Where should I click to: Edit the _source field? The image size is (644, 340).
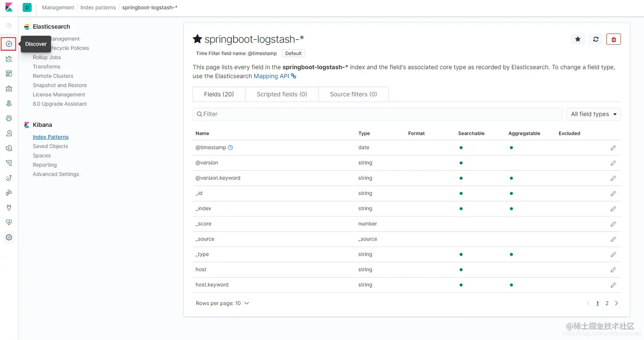point(613,239)
